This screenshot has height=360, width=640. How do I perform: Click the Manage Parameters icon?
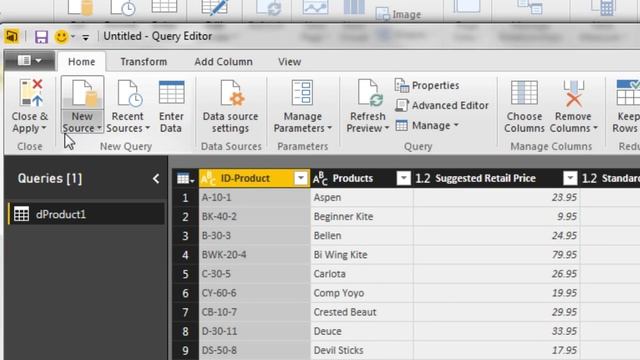302,92
